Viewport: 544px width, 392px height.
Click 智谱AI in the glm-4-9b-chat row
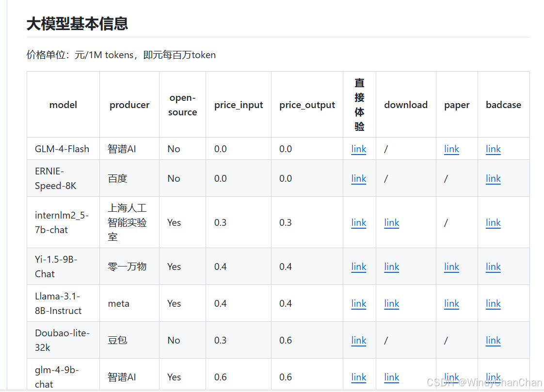click(122, 377)
